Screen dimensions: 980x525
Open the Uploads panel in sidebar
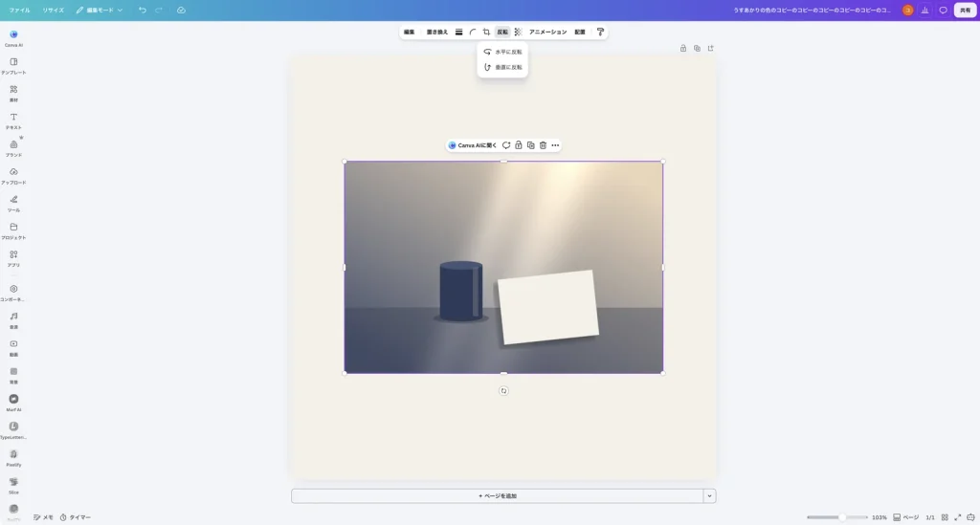coord(13,175)
